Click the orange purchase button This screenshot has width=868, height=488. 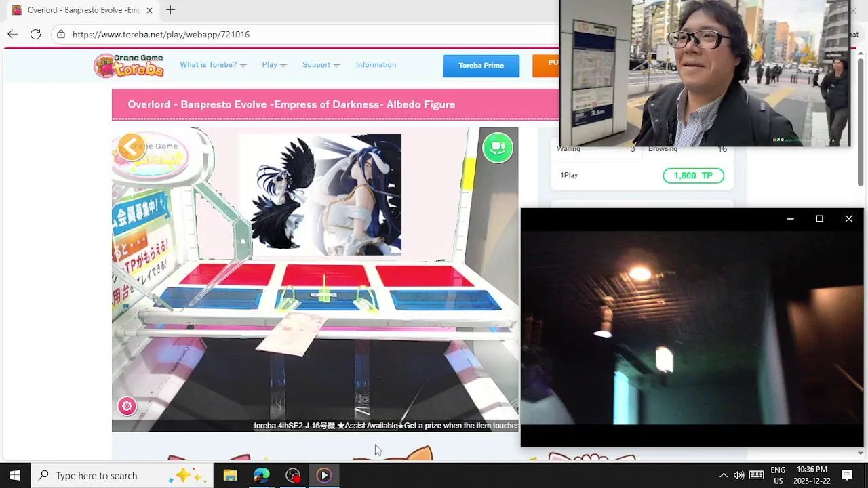click(546, 66)
